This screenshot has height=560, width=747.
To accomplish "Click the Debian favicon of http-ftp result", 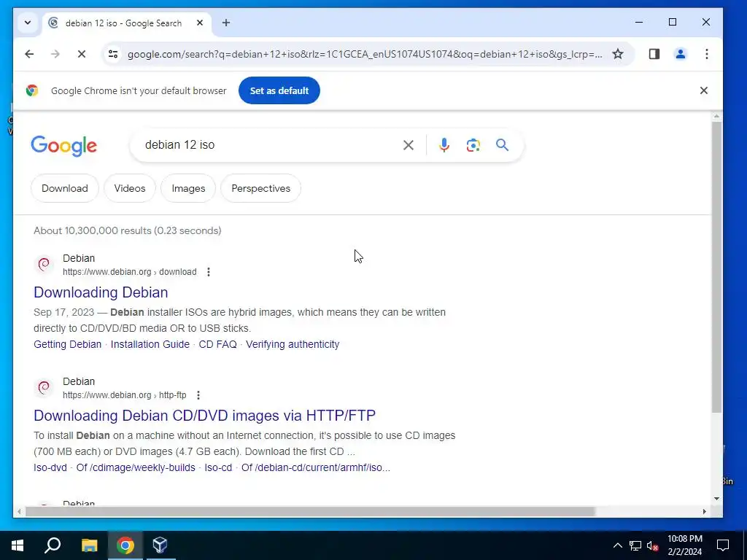I will 44,388.
